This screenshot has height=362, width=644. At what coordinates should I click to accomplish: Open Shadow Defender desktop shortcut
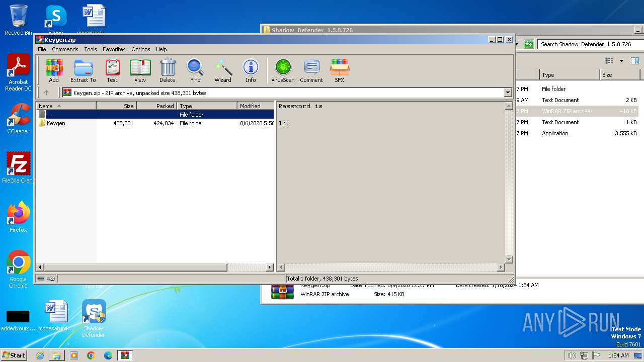(94, 319)
